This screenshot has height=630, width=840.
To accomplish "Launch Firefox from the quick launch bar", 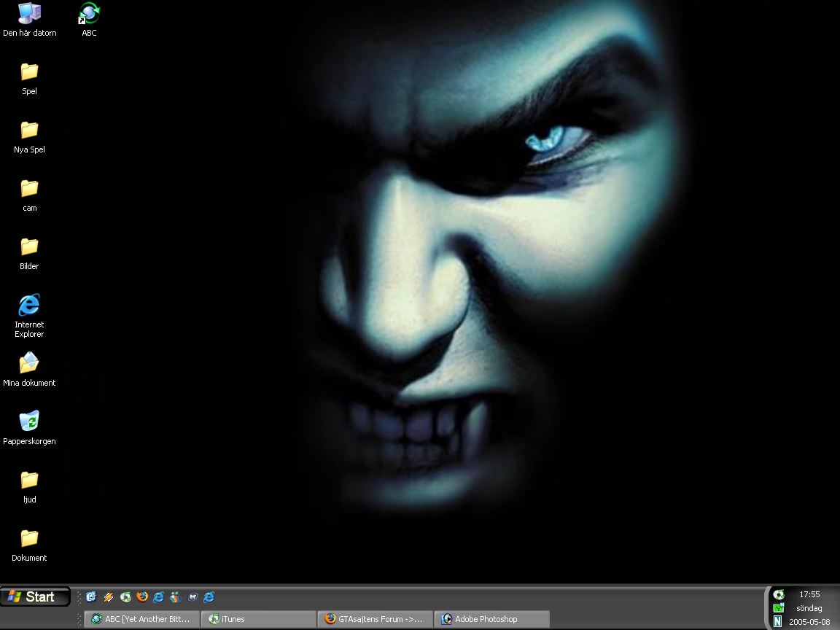I will [142, 596].
